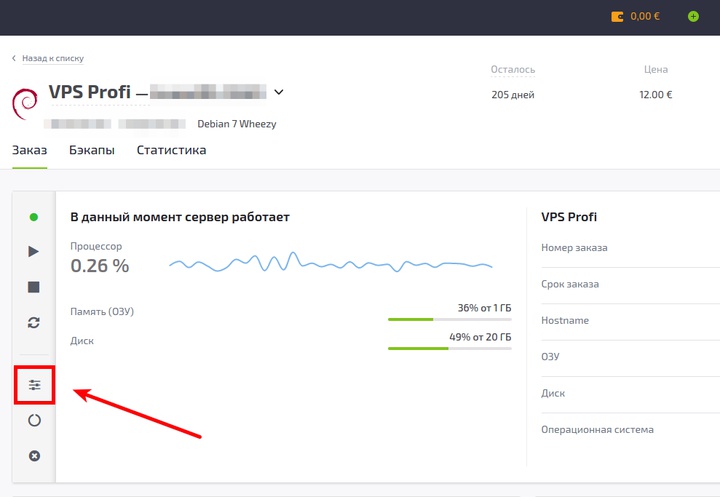Click the Debian 7 Wheezy label

[237, 124]
